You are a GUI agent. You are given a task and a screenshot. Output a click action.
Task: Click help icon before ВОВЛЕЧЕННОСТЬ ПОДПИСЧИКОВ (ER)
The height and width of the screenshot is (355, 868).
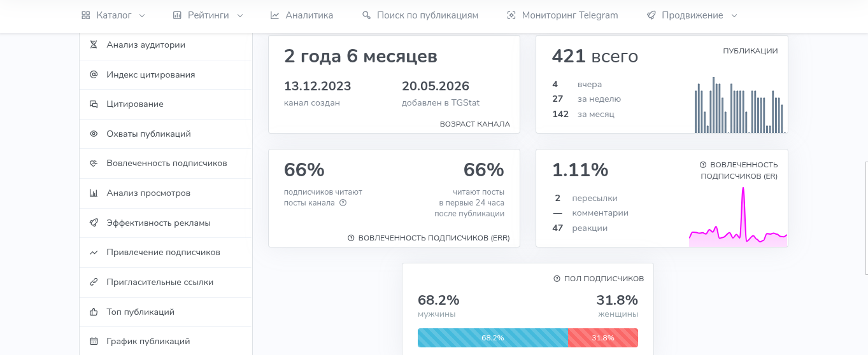click(703, 165)
